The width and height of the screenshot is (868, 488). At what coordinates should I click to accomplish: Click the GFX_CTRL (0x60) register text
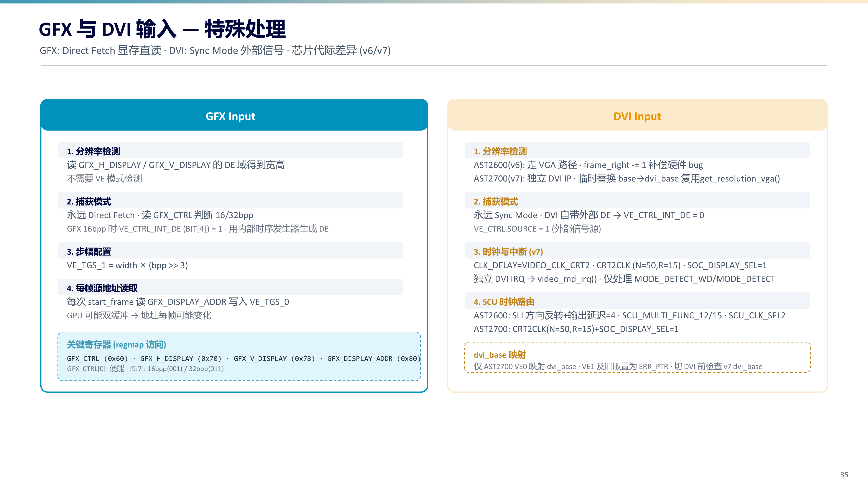(97, 358)
